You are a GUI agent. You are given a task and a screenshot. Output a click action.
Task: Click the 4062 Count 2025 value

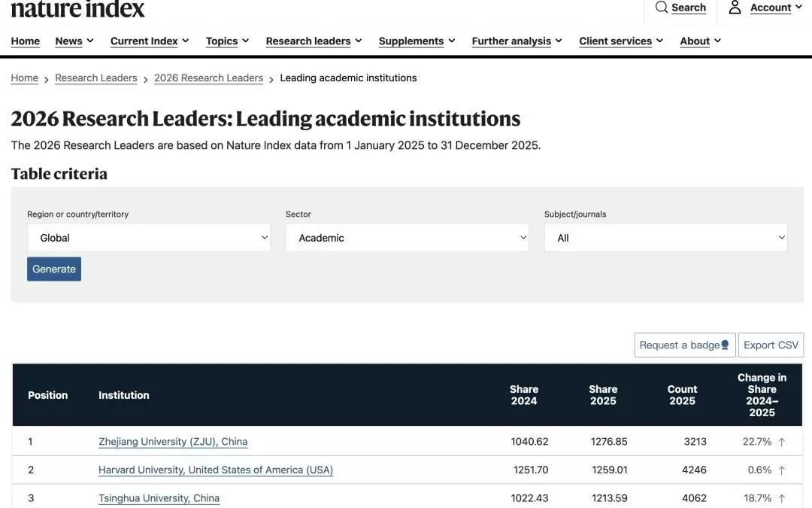click(694, 498)
